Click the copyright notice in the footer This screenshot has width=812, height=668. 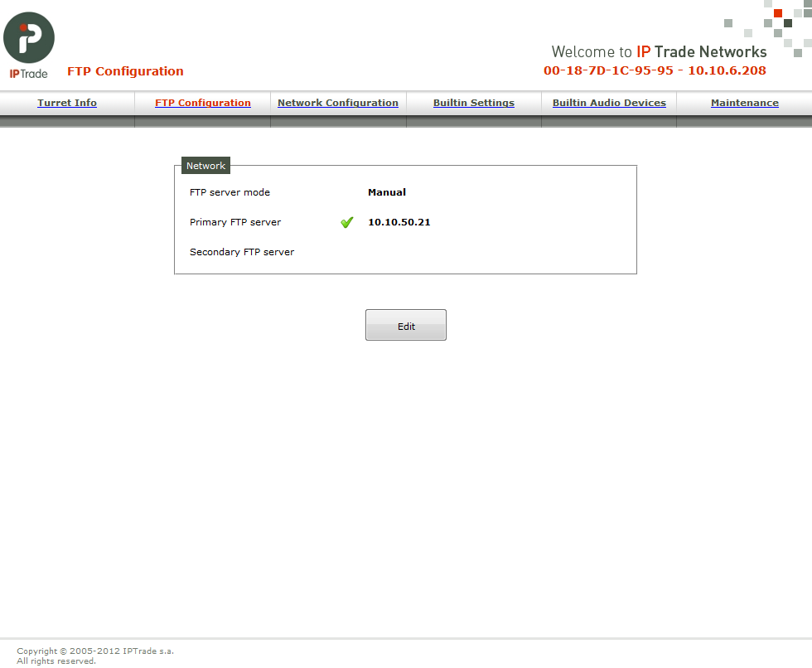pyautogui.click(x=95, y=656)
